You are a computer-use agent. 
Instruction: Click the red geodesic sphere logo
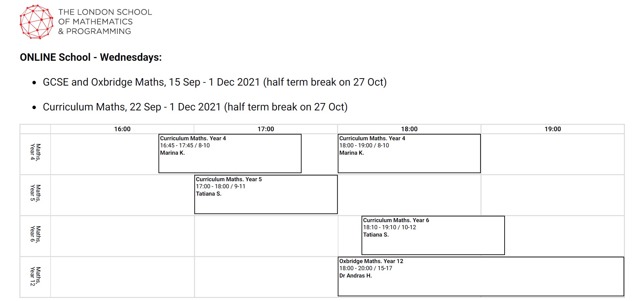[37, 22]
